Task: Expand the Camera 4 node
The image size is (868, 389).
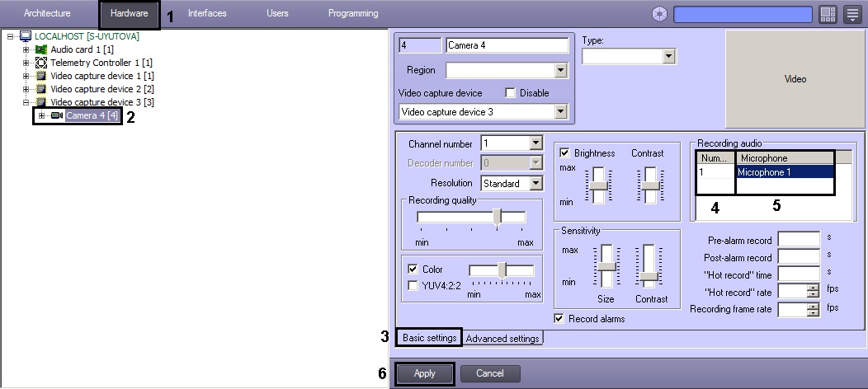Action: [x=41, y=115]
